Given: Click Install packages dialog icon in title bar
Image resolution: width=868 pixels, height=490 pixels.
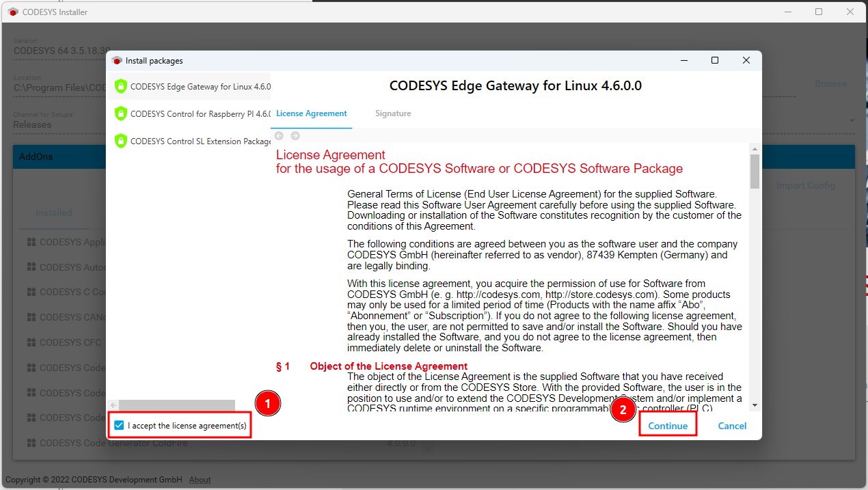Looking at the screenshot, I should [x=117, y=61].
